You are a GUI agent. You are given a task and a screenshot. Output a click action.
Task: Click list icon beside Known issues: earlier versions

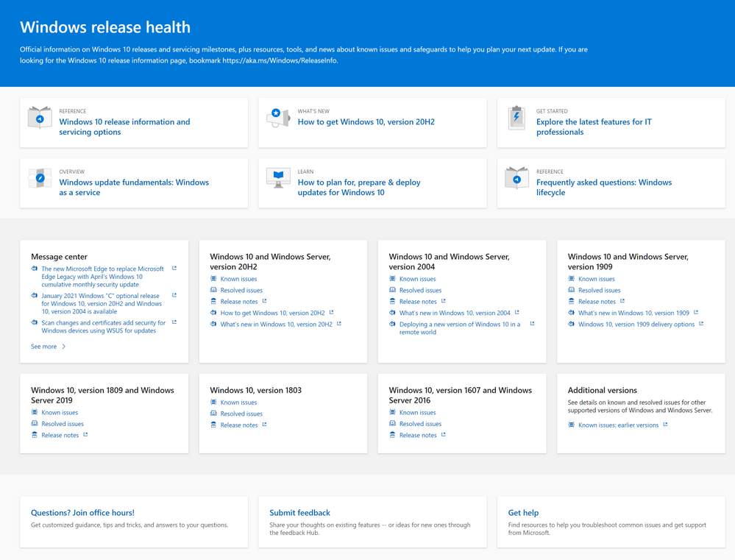point(572,425)
